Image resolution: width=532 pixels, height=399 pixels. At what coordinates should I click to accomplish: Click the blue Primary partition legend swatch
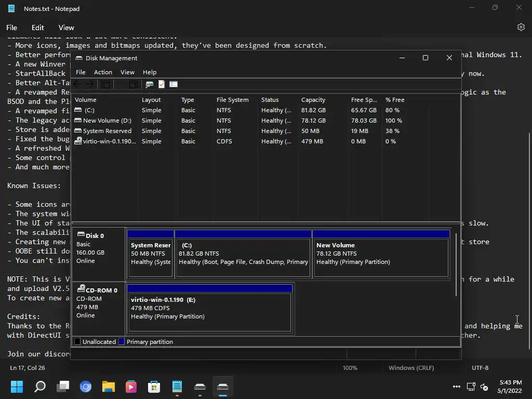122,342
